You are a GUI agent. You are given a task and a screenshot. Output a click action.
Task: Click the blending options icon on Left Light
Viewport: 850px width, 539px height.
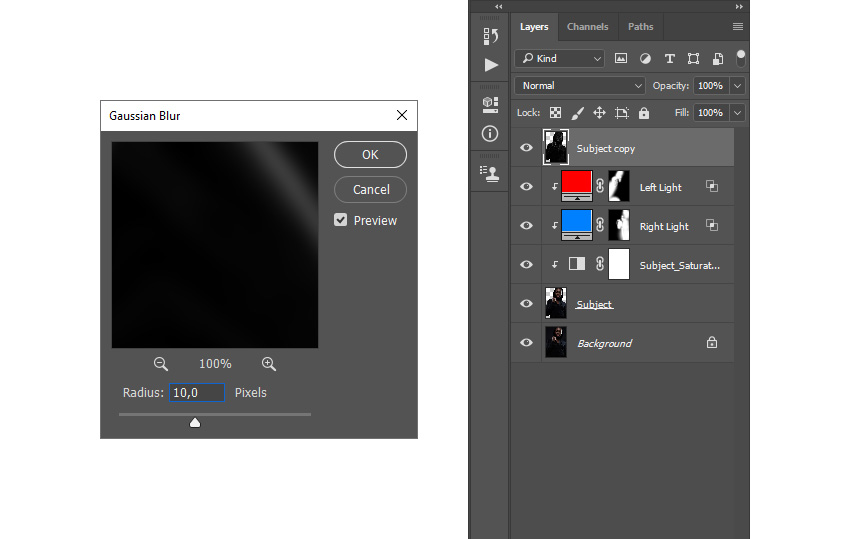tap(712, 187)
